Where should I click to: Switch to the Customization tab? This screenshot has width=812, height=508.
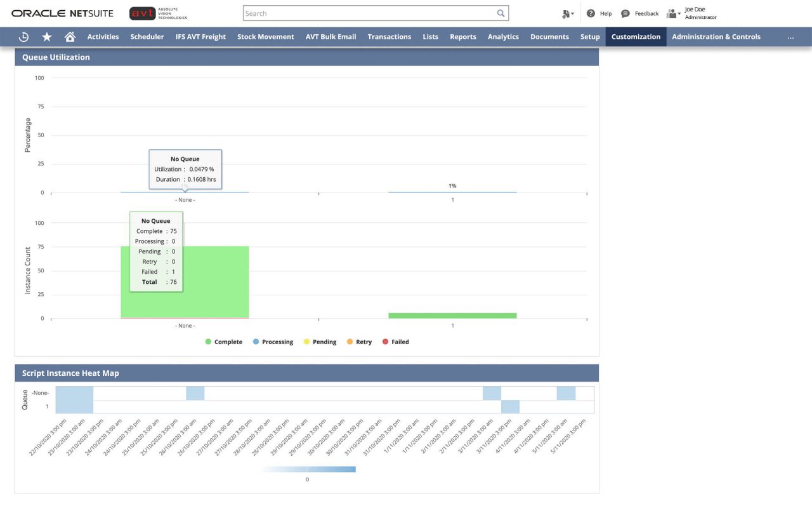click(x=636, y=37)
